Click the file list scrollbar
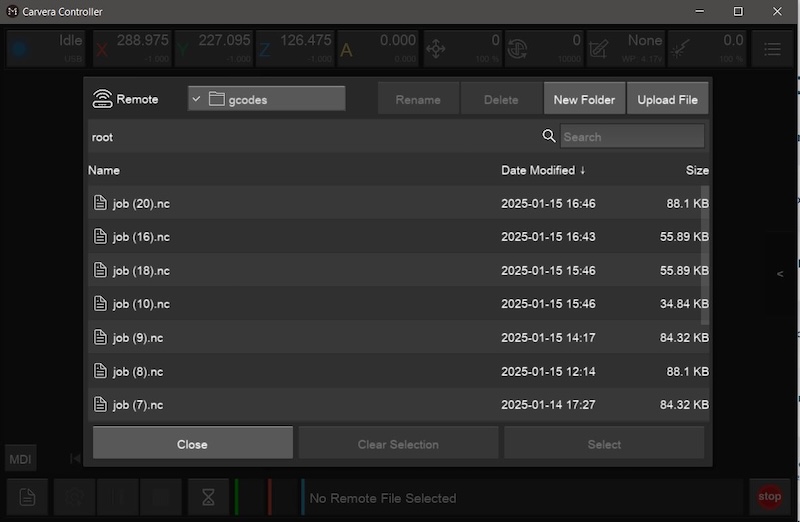 point(705,255)
